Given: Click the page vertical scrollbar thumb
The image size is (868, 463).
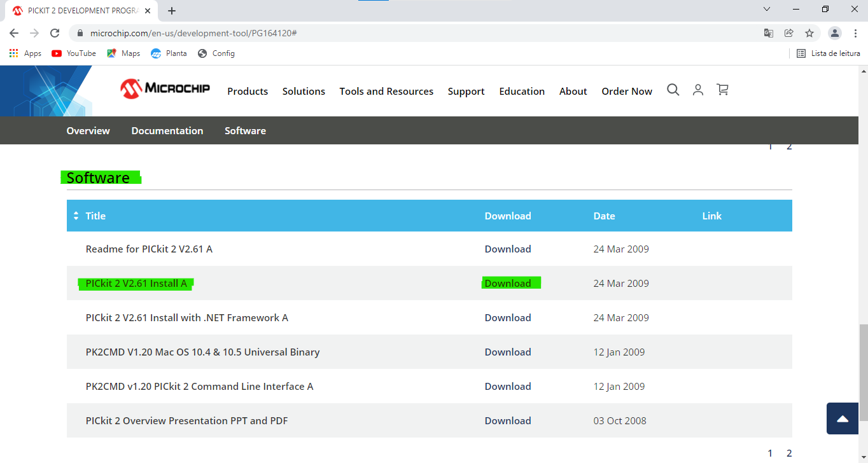Looking at the screenshot, I should point(863,372).
